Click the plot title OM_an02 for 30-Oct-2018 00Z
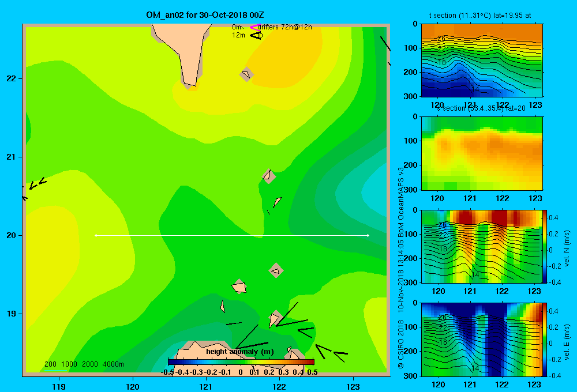This screenshot has height=392, width=577. click(205, 15)
